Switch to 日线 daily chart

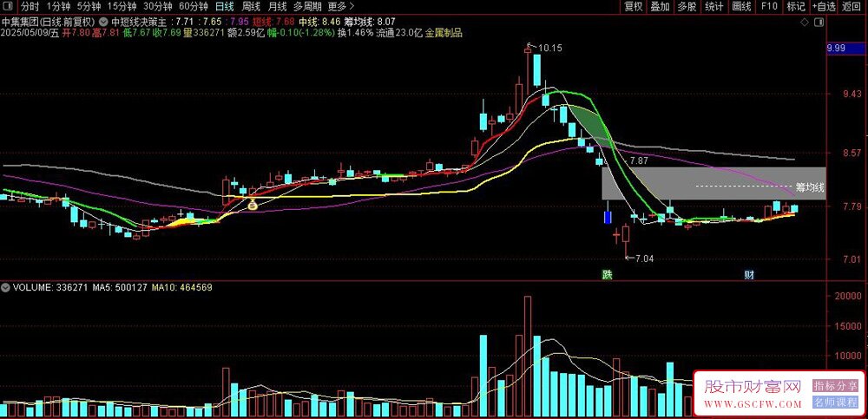pos(224,7)
